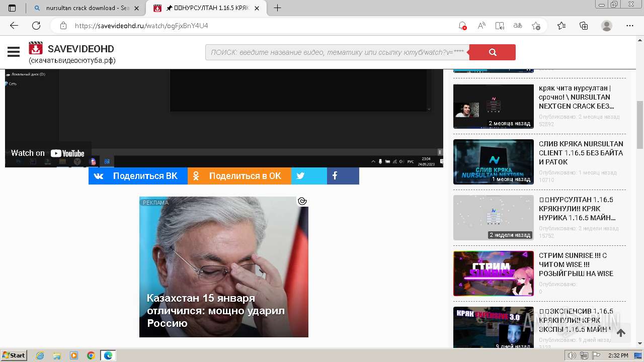
Task: Open the immersive reader icon
Action: point(500,26)
